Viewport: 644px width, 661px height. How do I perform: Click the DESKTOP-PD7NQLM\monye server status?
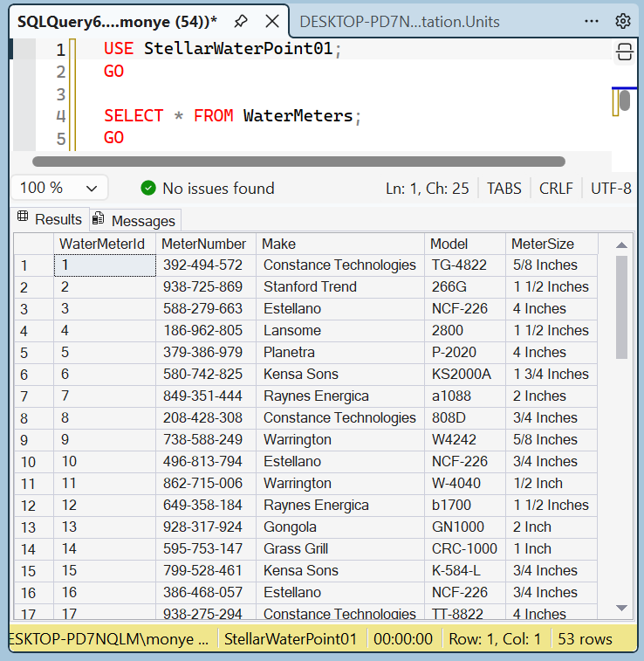point(109,639)
